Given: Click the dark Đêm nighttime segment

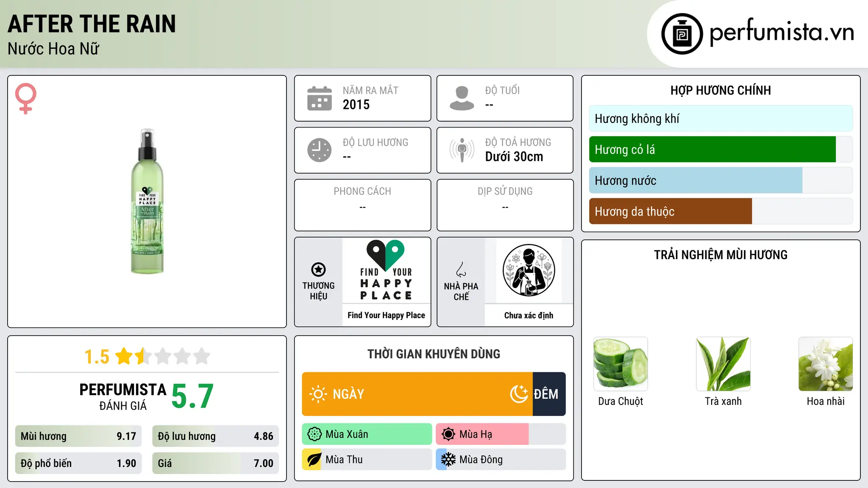Looking at the screenshot, I should (x=549, y=394).
